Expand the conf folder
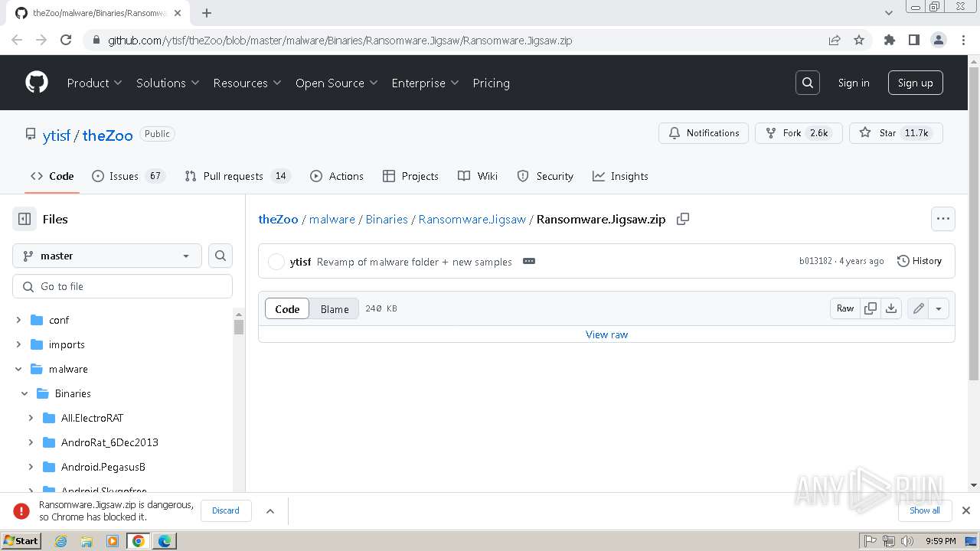Screen dimensions: 980x551 pyautogui.click(x=18, y=320)
